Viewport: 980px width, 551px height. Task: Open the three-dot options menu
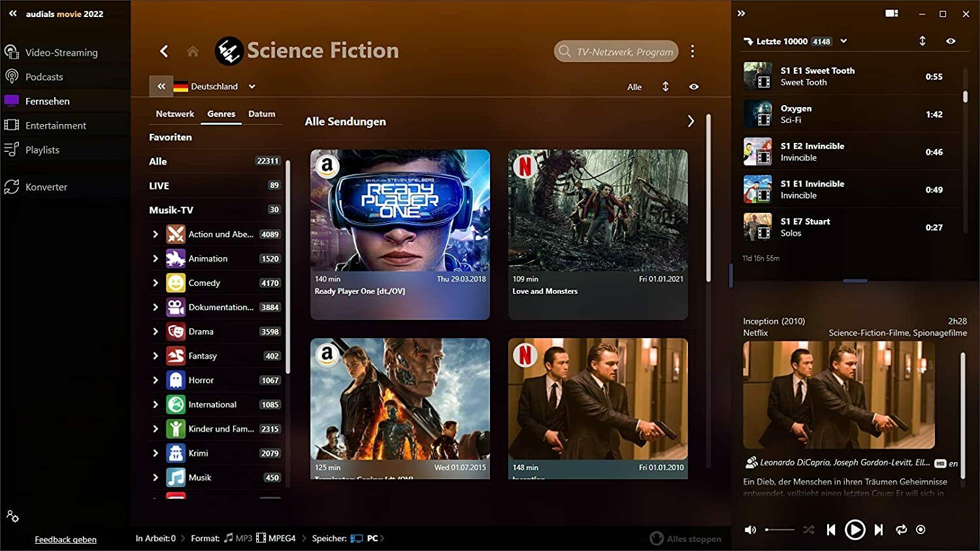coord(693,51)
